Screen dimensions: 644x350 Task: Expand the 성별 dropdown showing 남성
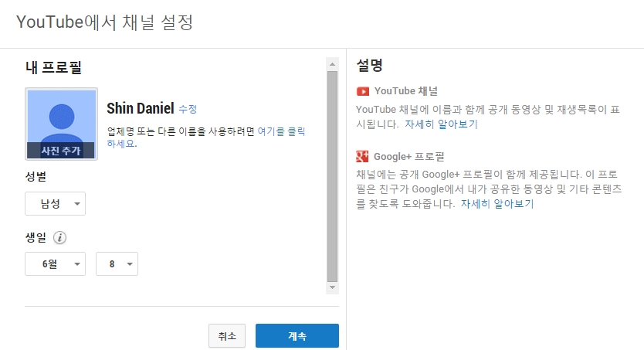click(x=55, y=204)
